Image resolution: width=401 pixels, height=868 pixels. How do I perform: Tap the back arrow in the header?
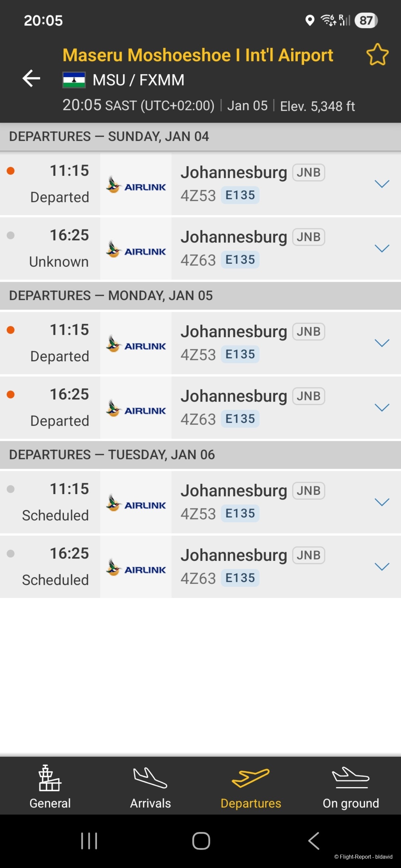click(x=31, y=78)
